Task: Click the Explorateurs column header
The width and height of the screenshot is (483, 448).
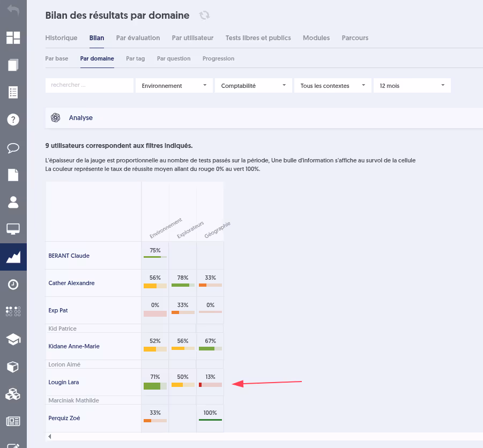Action: [190, 230]
